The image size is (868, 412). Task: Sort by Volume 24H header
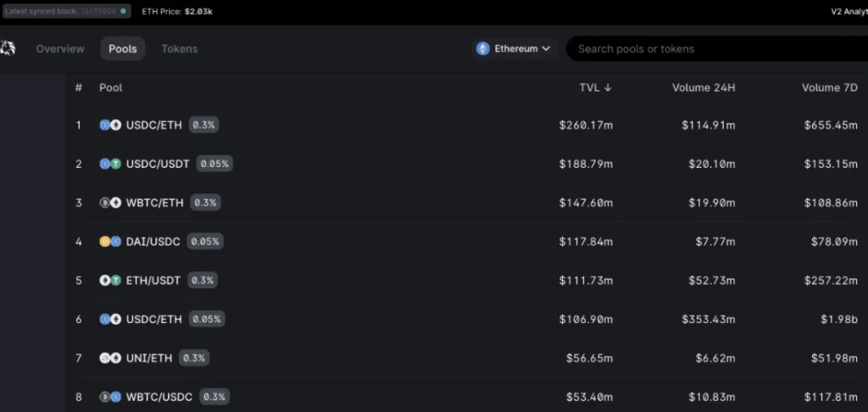click(704, 87)
